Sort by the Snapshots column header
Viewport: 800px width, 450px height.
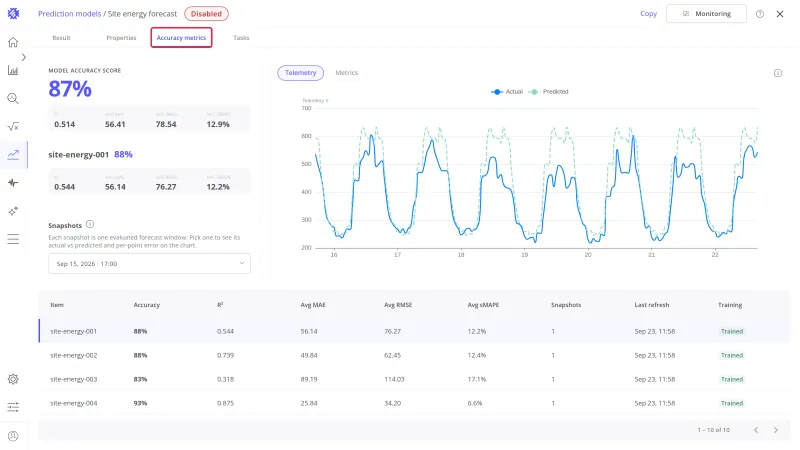(x=566, y=305)
